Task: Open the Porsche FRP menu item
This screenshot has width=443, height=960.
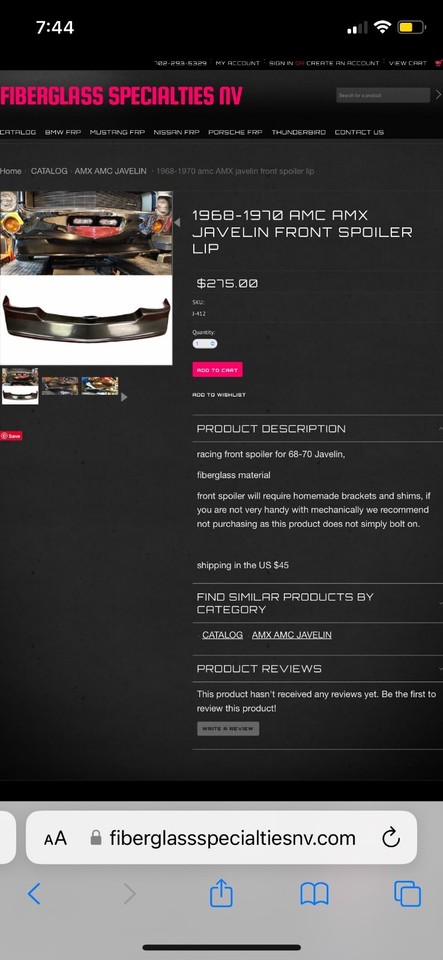Action: (235, 132)
